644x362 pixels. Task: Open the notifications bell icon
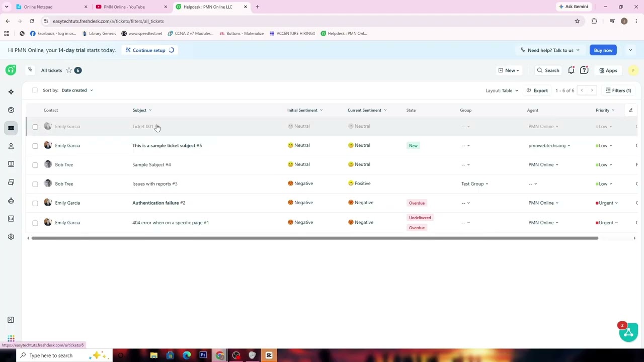click(571, 70)
